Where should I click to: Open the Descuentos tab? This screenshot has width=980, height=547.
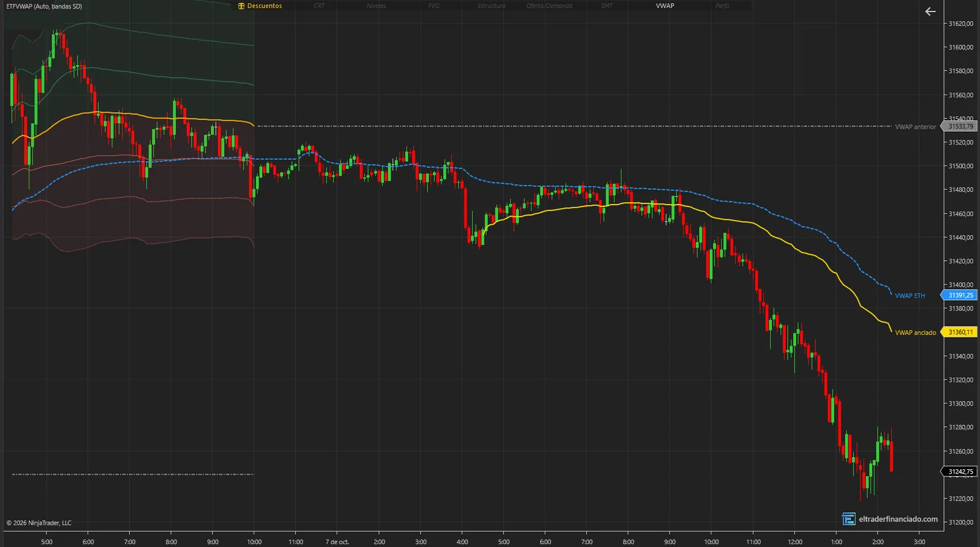[x=260, y=6]
